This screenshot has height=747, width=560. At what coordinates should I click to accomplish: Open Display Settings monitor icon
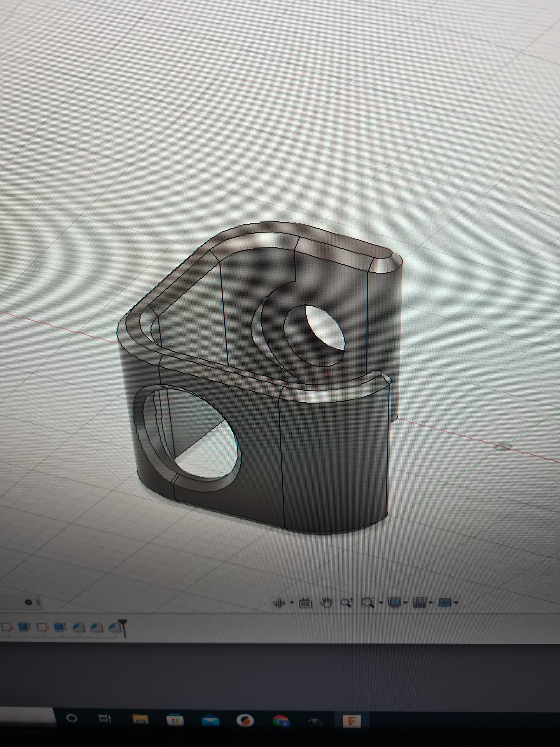394,602
